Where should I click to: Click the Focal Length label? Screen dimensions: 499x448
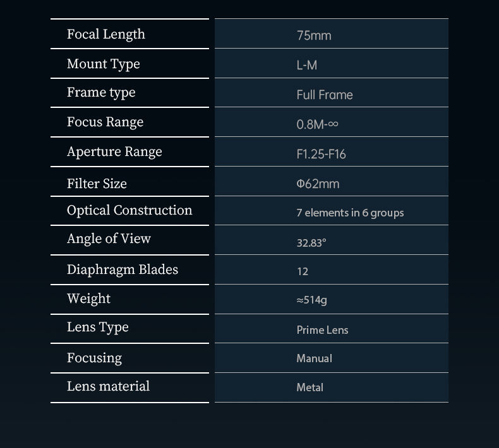coord(106,35)
